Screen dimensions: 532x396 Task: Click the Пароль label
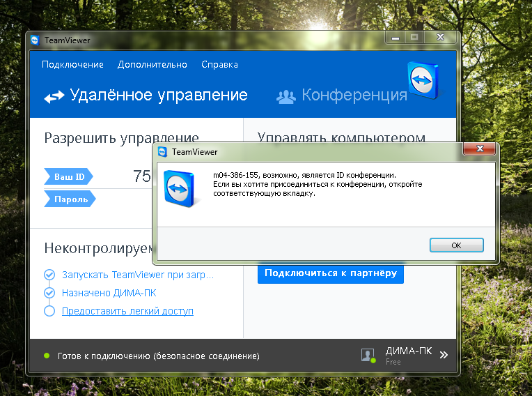tap(70, 199)
